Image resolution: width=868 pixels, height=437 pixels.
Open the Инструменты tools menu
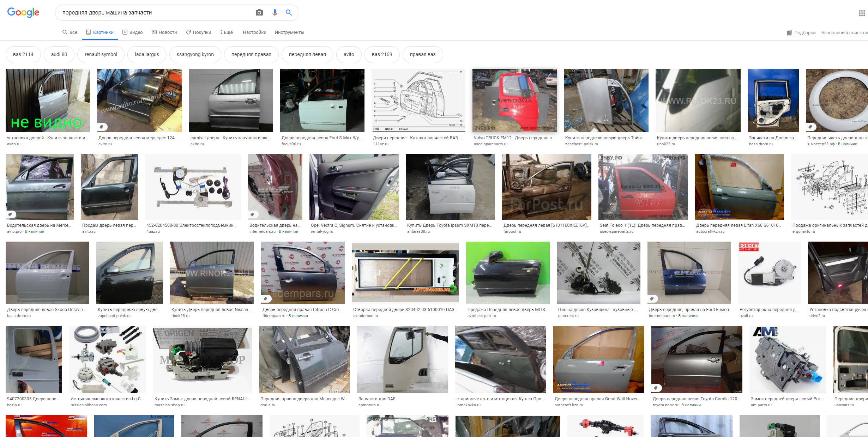click(x=289, y=32)
